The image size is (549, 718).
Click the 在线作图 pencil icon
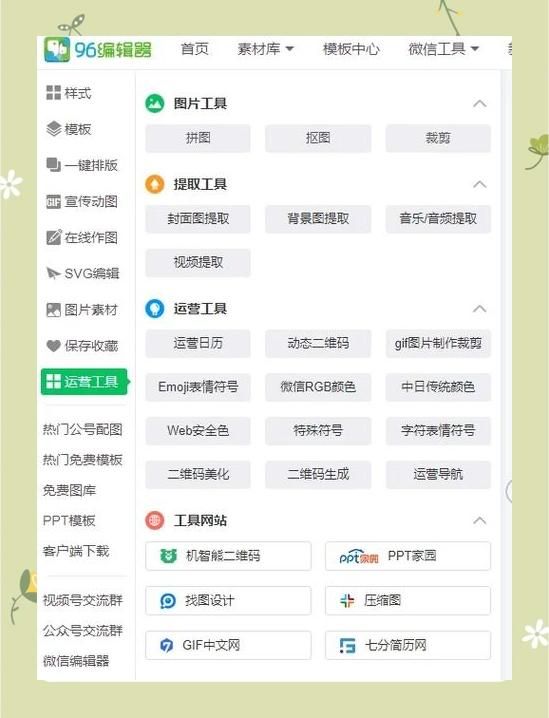click(54, 237)
